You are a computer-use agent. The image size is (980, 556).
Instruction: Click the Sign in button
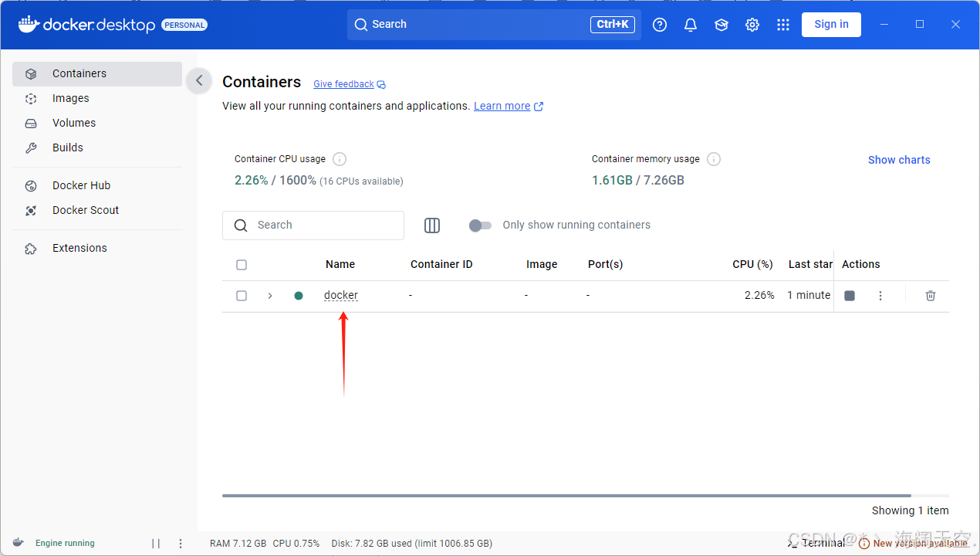coord(831,25)
